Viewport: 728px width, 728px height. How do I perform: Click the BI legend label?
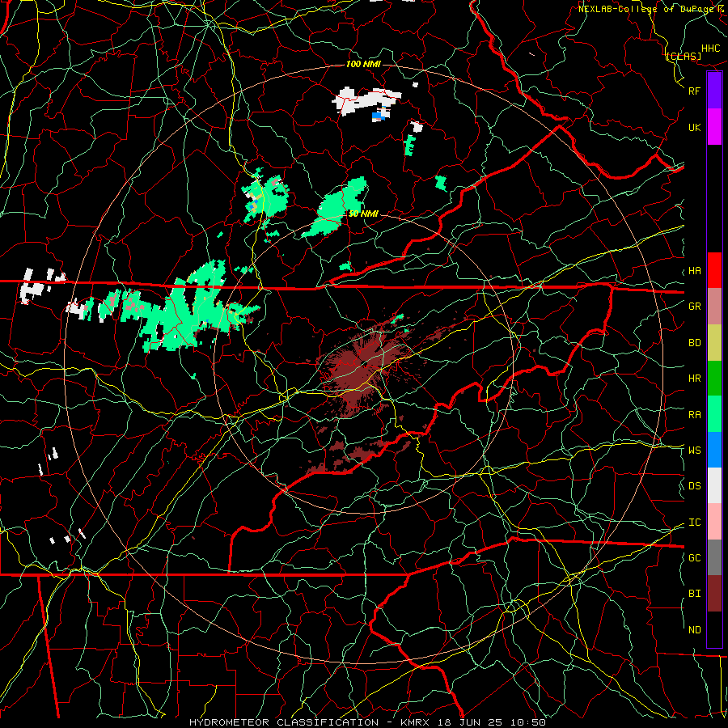694,594
